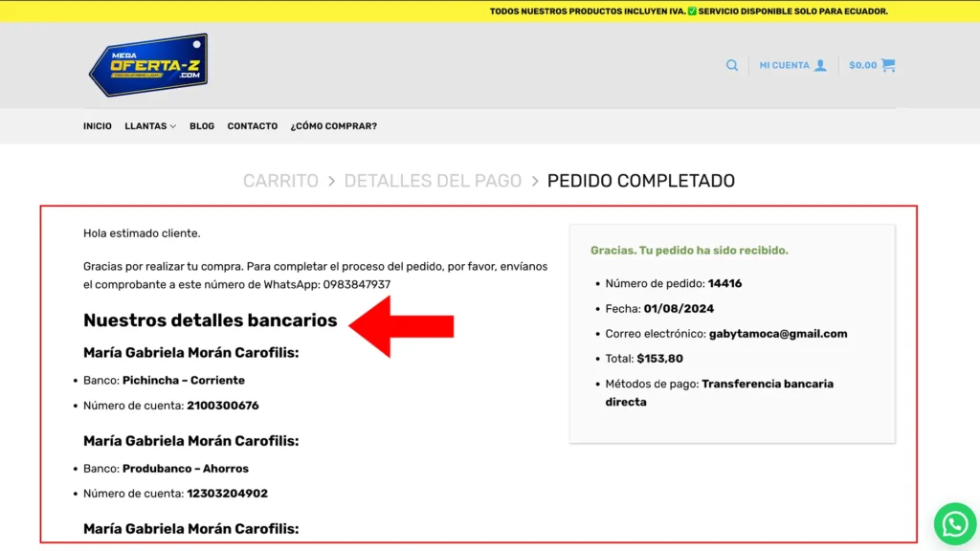Open the MI CUENTA text link
980x551 pixels.
point(784,65)
